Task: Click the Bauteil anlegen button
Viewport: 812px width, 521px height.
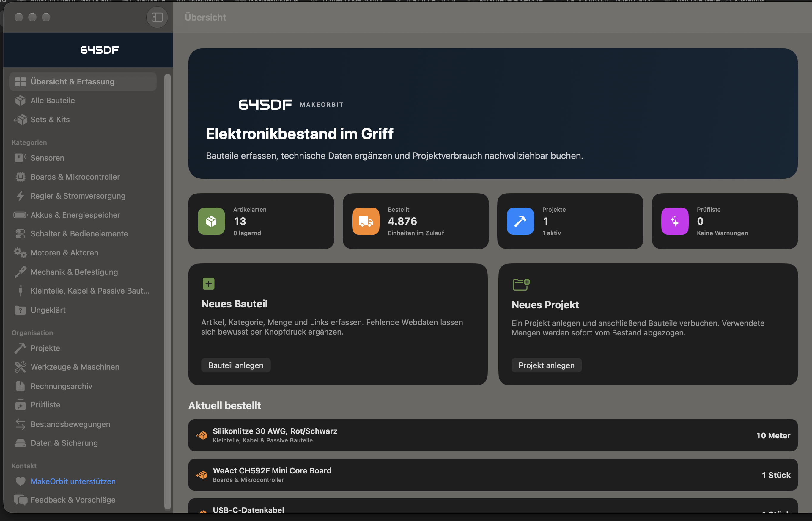Action: [236, 365]
